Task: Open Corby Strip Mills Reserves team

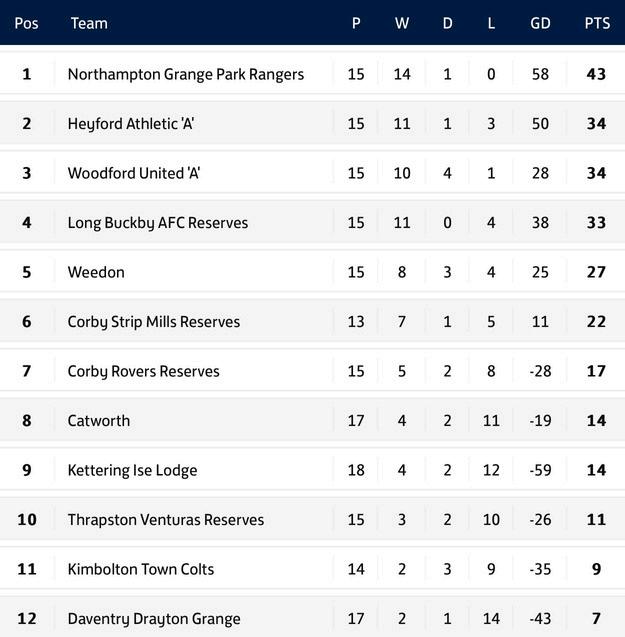Action: pyautogui.click(x=154, y=322)
